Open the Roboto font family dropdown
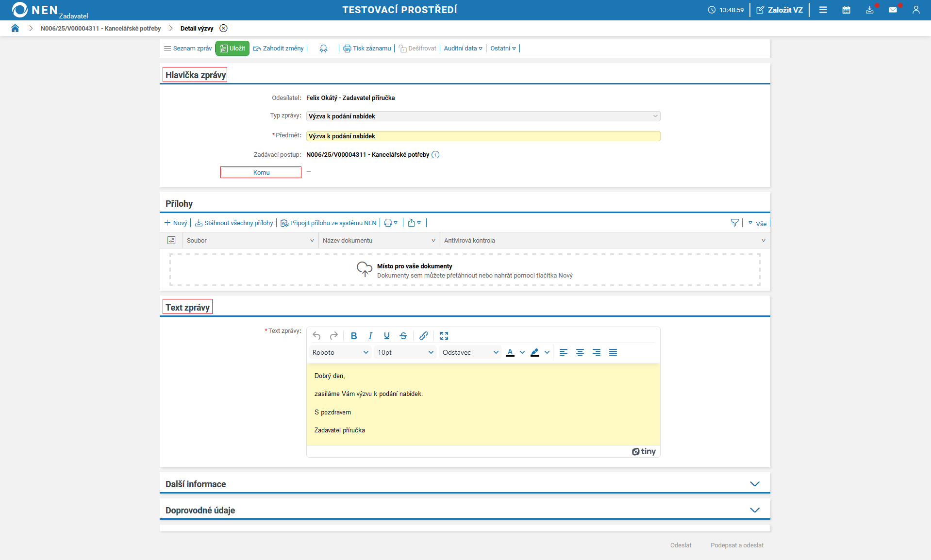 tap(340, 353)
